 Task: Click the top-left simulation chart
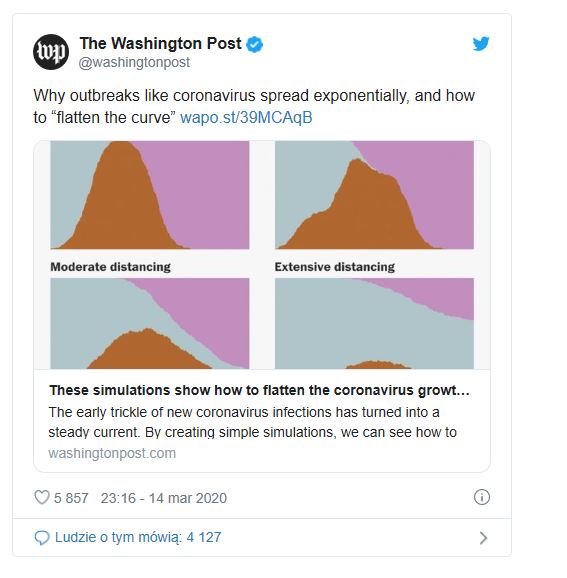click(x=150, y=195)
